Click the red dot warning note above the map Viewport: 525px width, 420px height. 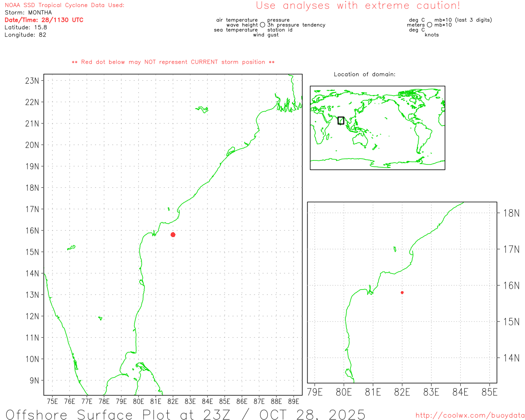click(x=173, y=62)
